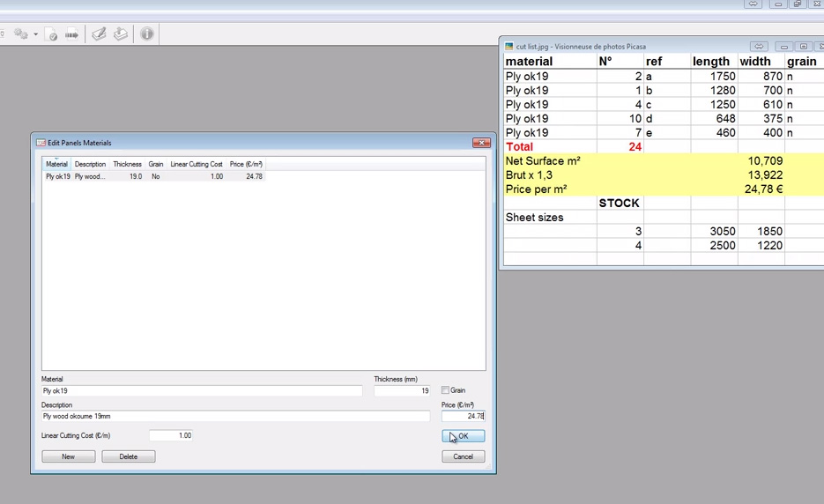Click the panels stack with up arrow icon
The image size is (824, 504).
point(121,34)
